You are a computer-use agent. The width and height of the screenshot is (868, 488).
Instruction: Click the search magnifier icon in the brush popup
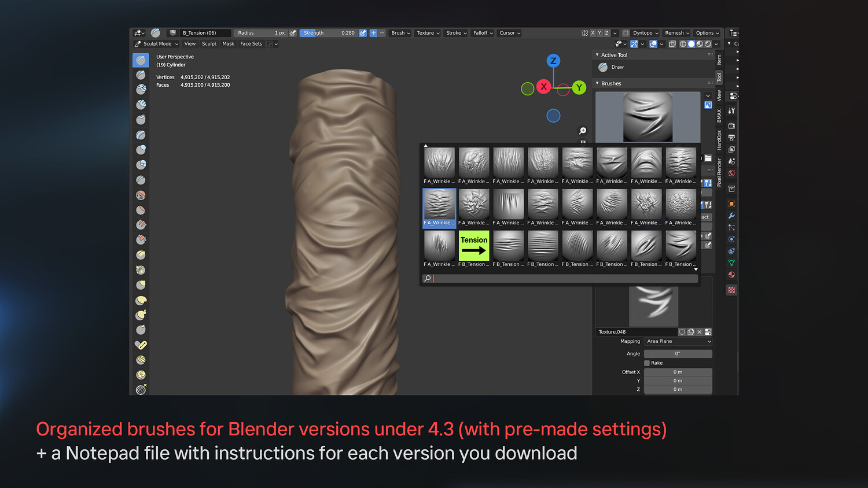428,278
